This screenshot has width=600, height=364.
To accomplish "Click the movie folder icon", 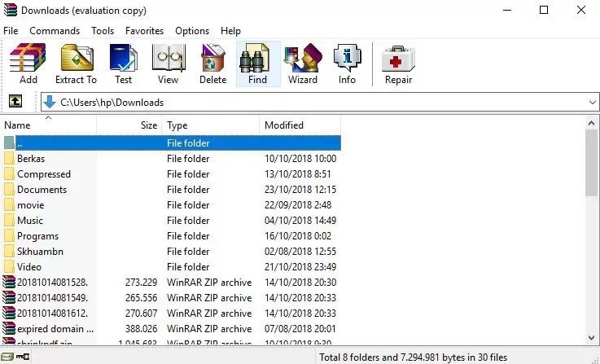I will pos(9,204).
